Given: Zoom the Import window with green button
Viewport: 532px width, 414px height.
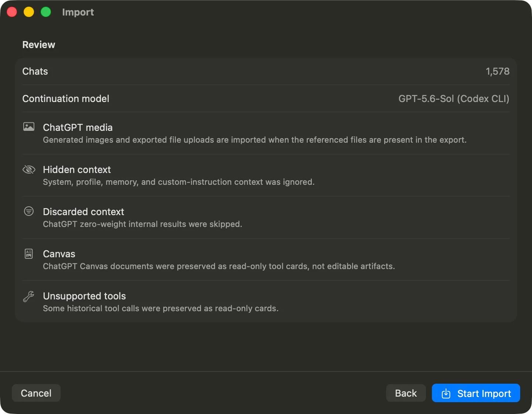Looking at the screenshot, I should point(46,12).
